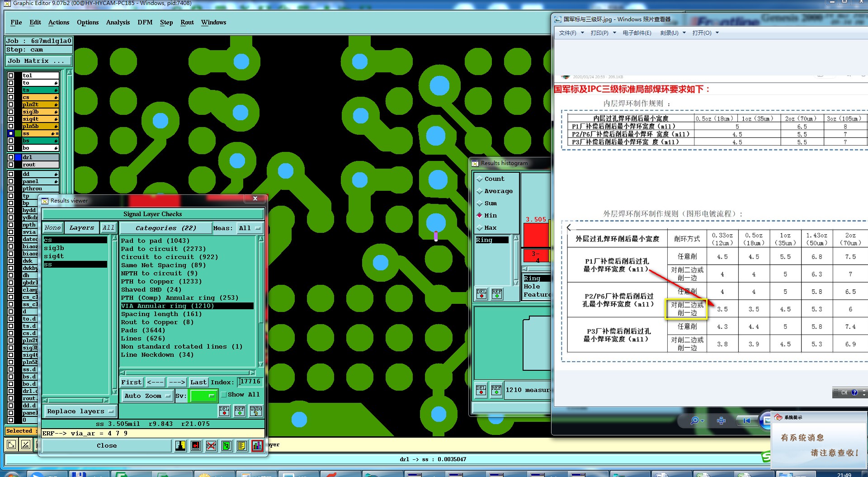The image size is (868, 477).
Task: Click the CH input language indicator
Action: pyautogui.click(x=844, y=392)
